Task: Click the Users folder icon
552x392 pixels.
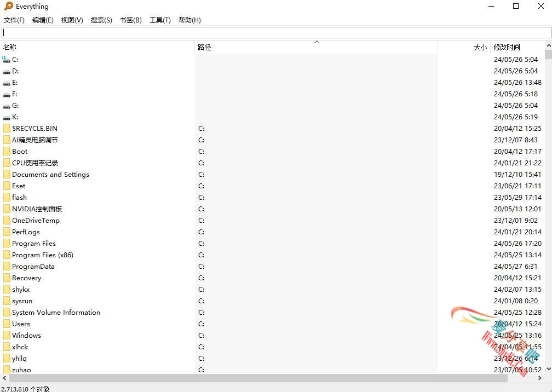Action: click(x=7, y=324)
